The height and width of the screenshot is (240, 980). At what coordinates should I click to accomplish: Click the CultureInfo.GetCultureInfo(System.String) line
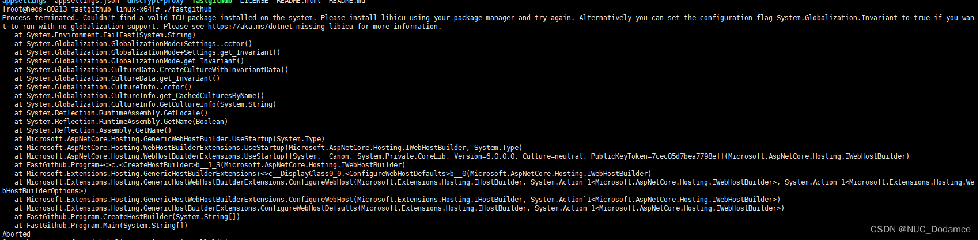tap(145, 104)
